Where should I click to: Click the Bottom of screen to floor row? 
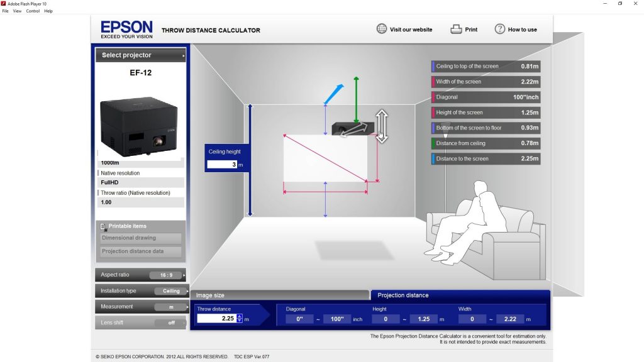486,128
